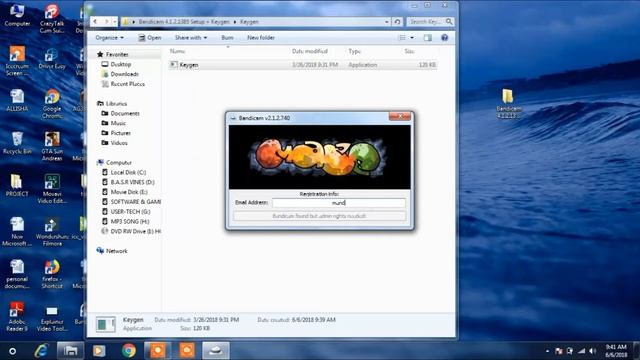Screen dimensions: 640x360
Task: Open the change view options dropdown arrow
Action: (x=412, y=38)
